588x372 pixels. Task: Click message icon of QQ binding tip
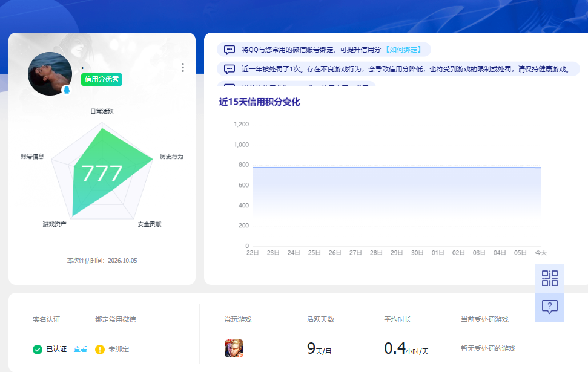pos(230,50)
